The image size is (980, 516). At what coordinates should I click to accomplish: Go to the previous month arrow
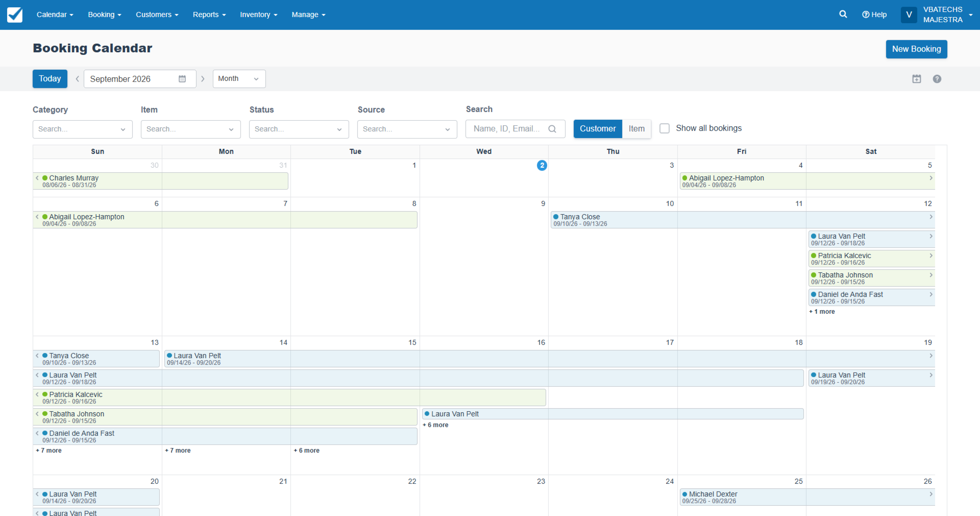[77, 79]
